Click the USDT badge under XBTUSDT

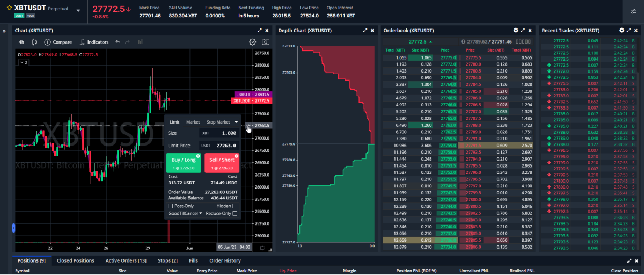click(19, 17)
